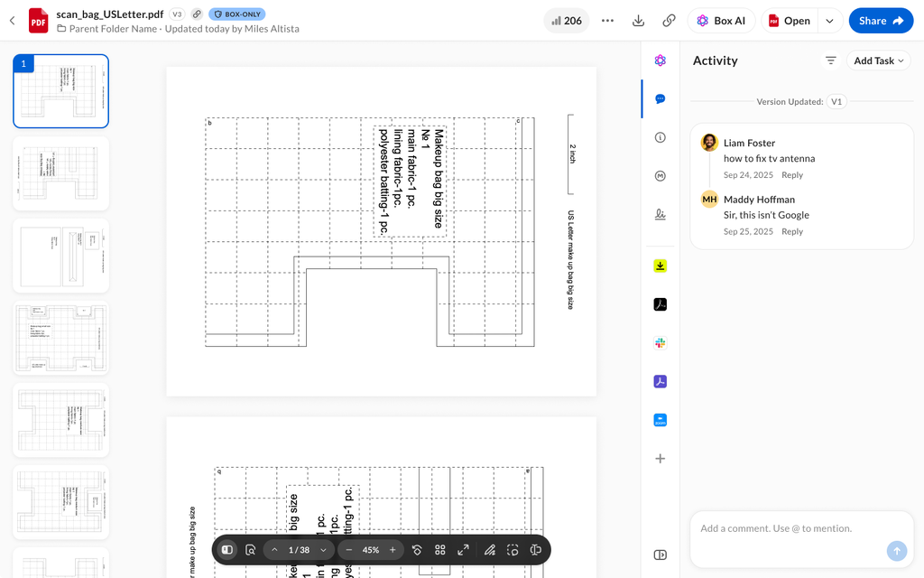Click the BOX-ONLY classification badge

click(237, 14)
